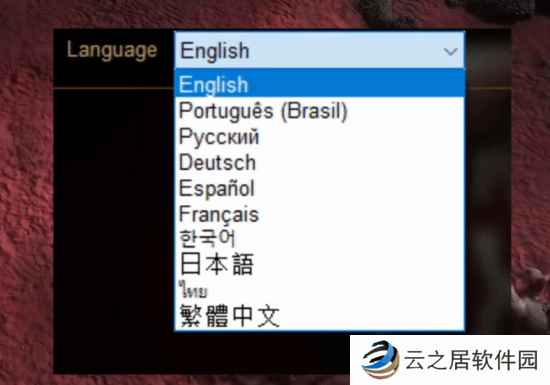Viewport: 550px width, 385px height.
Task: Choose 繁體中文 (Traditional Chinese) option
Action: (320, 316)
